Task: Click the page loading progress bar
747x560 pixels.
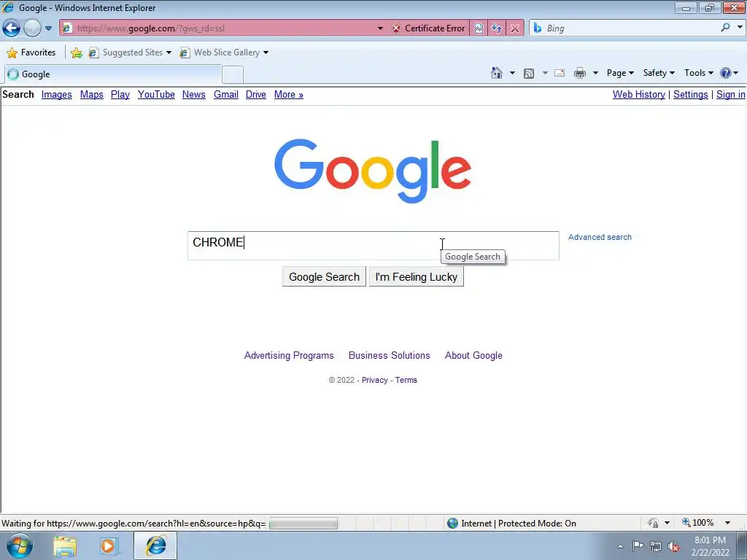Action: point(303,524)
